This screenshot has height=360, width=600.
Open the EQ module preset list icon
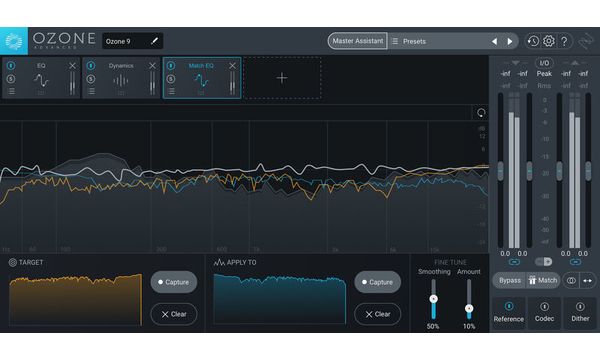(x=11, y=91)
